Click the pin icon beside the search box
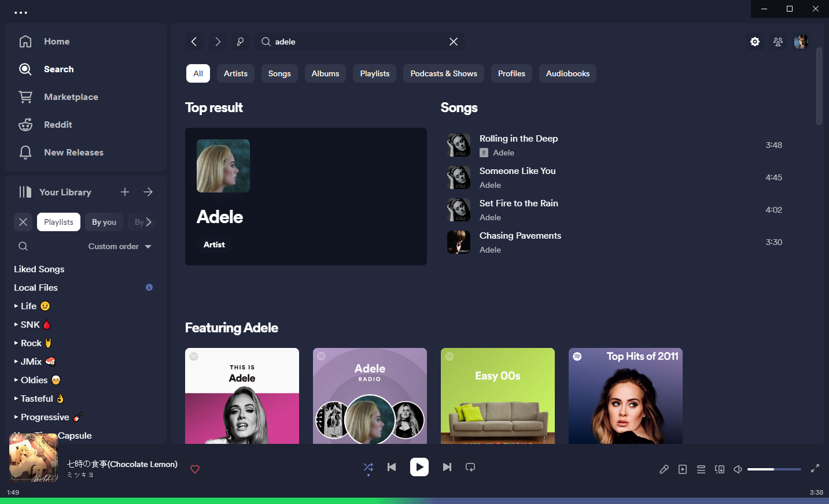829x504 pixels. (x=241, y=42)
